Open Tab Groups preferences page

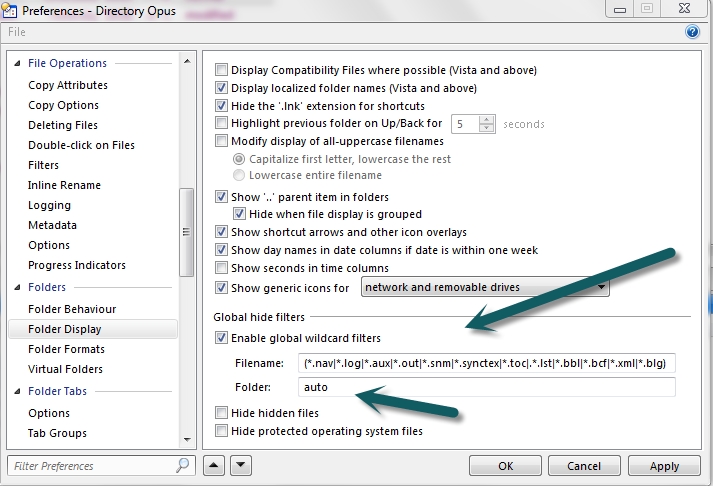click(57, 433)
